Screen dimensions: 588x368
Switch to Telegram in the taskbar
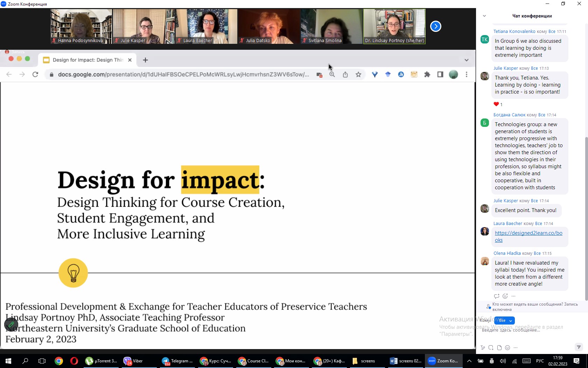point(177,361)
